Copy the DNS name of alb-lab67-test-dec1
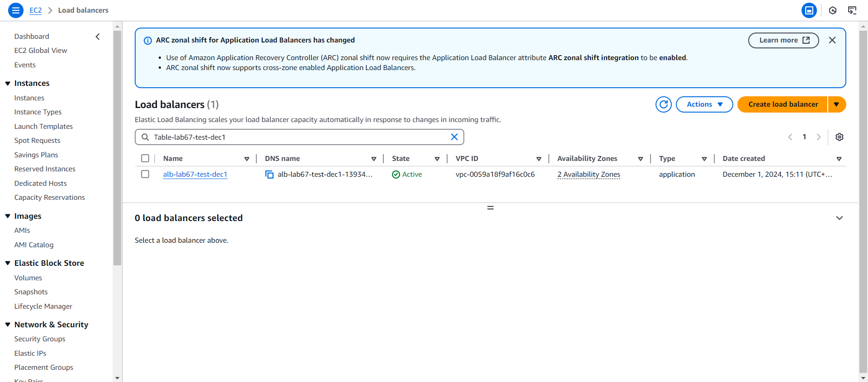The width and height of the screenshot is (868, 382). 269,174
